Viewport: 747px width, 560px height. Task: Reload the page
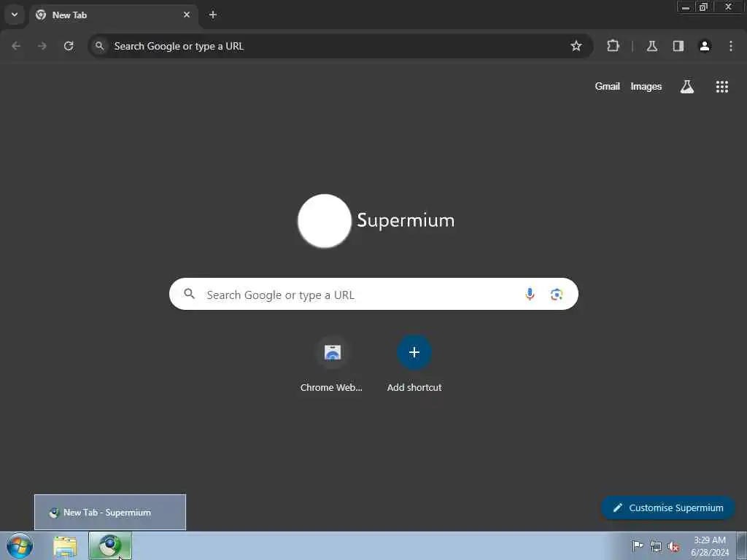pos(69,46)
